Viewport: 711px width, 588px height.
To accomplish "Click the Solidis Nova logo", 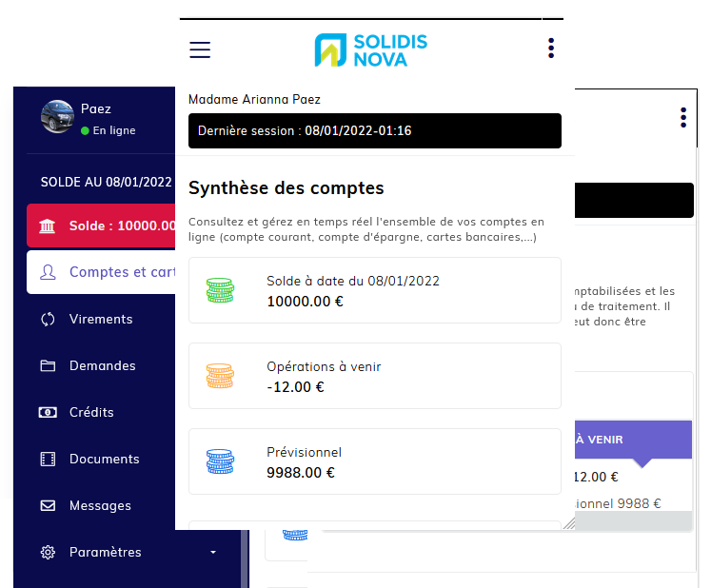I will click(x=371, y=50).
